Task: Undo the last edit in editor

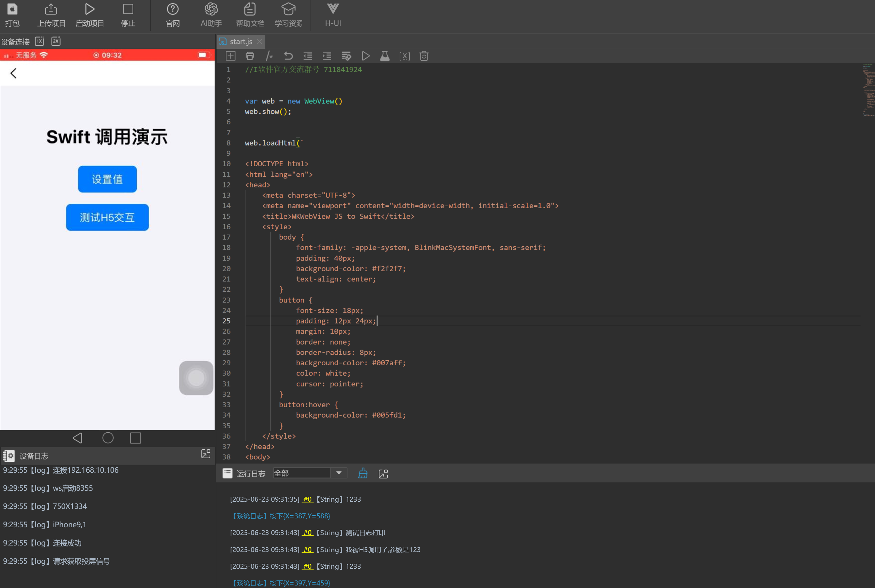Action: pyautogui.click(x=288, y=56)
